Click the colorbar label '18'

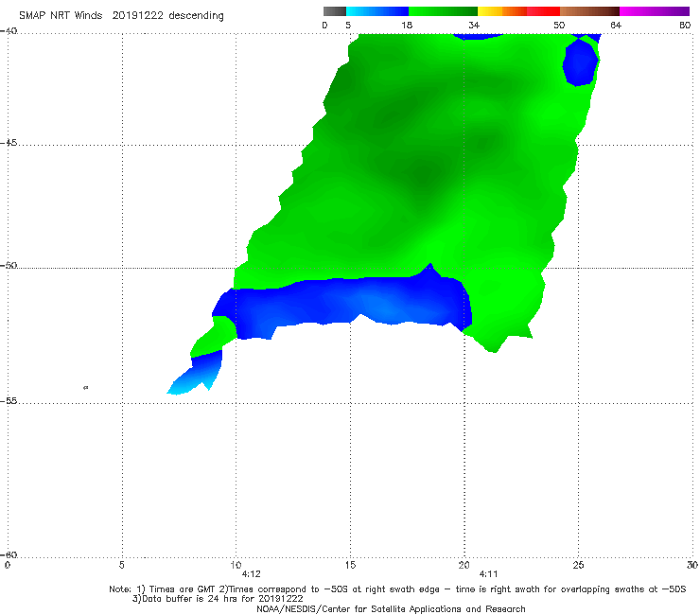coord(407,25)
